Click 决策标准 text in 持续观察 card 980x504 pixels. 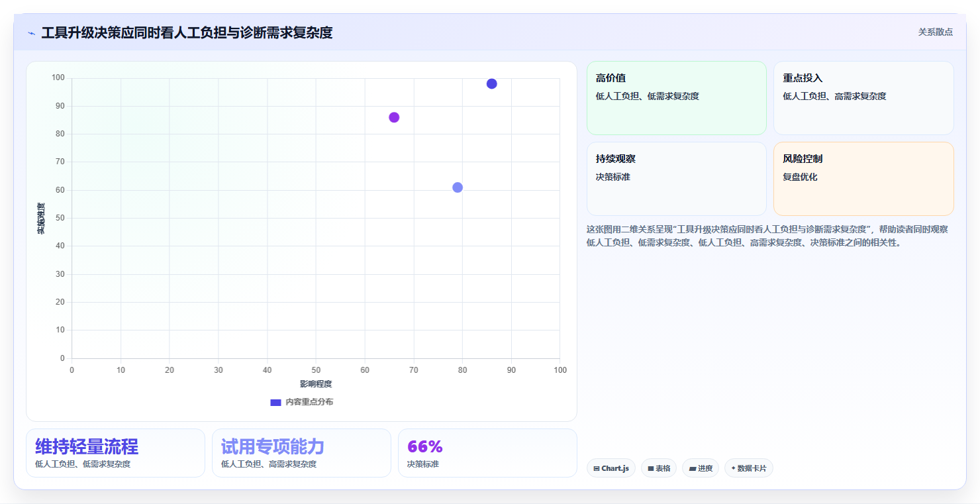coord(613,177)
